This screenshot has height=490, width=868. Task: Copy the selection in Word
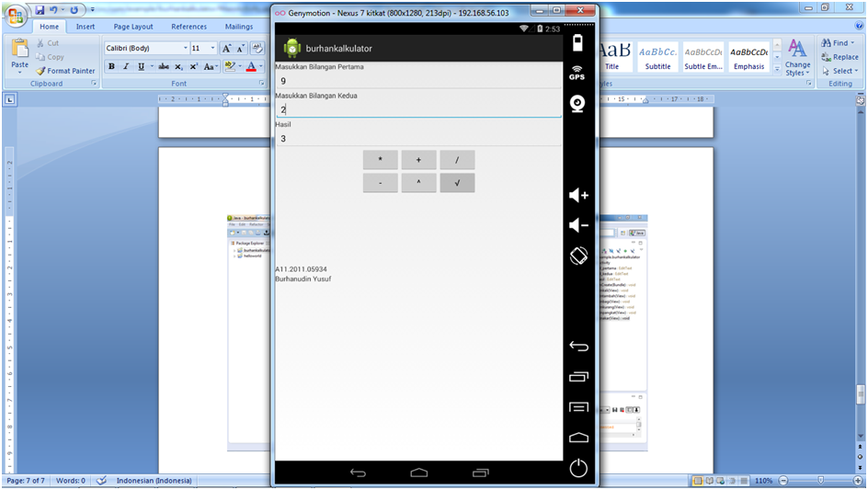[x=50, y=56]
